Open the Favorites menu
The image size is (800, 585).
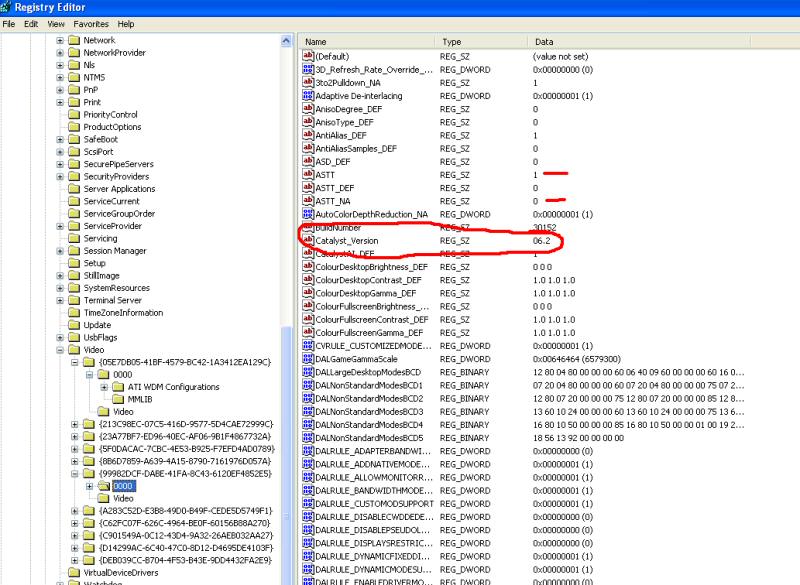90,23
